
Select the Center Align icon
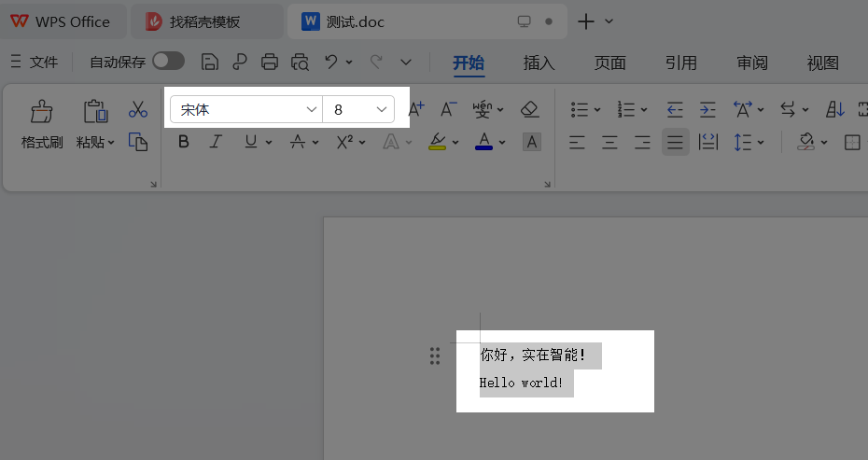pos(609,142)
